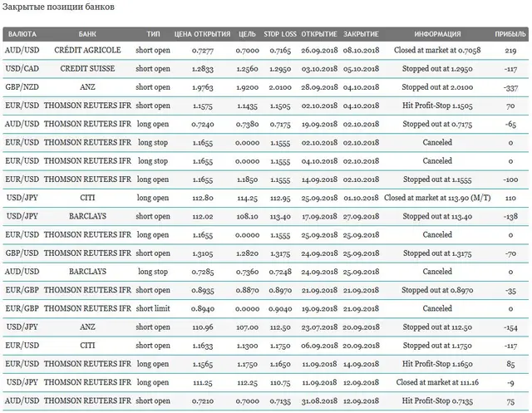
Task: Click opening date 31.08.2018
Action: [x=319, y=401]
